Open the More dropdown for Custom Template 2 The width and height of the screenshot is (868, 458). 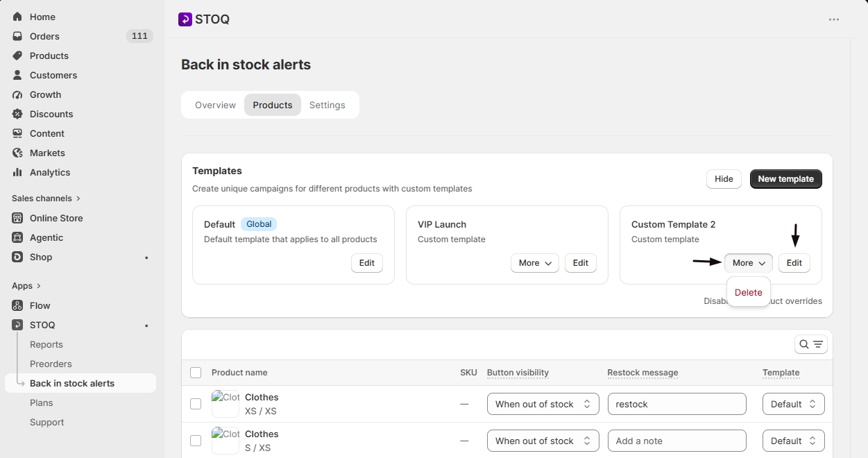click(749, 263)
